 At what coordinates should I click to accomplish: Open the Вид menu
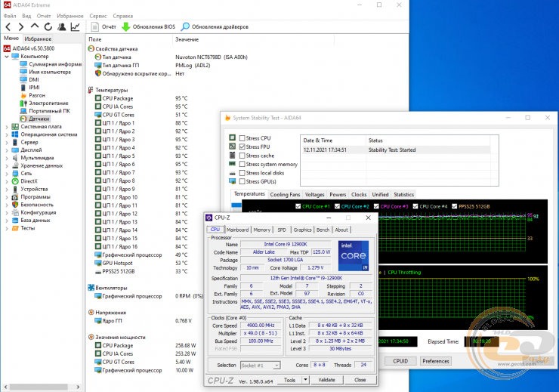(26, 16)
